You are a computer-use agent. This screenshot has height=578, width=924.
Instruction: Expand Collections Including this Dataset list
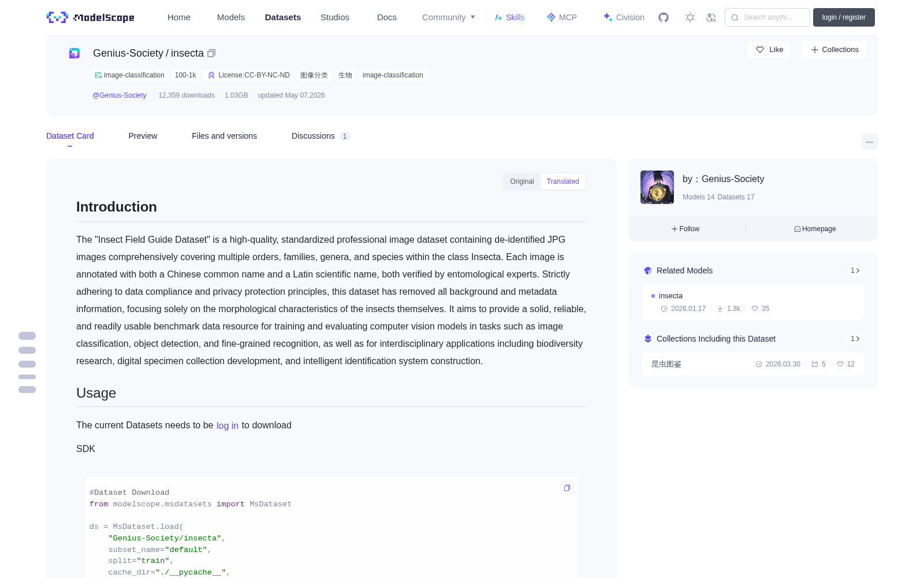pos(855,339)
